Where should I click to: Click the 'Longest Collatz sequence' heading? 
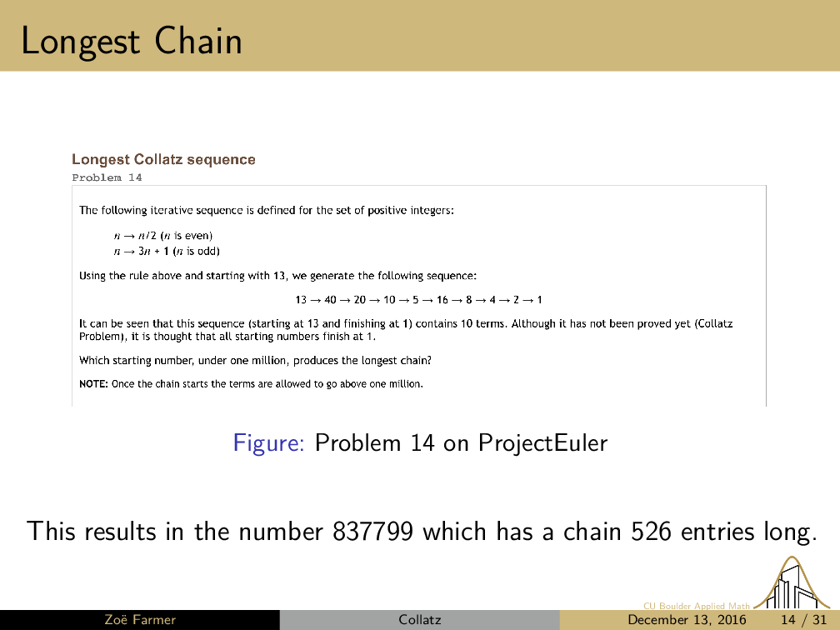pyautogui.click(x=163, y=159)
